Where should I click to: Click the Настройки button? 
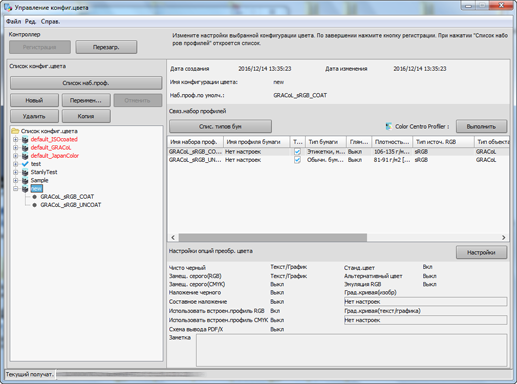click(x=481, y=252)
